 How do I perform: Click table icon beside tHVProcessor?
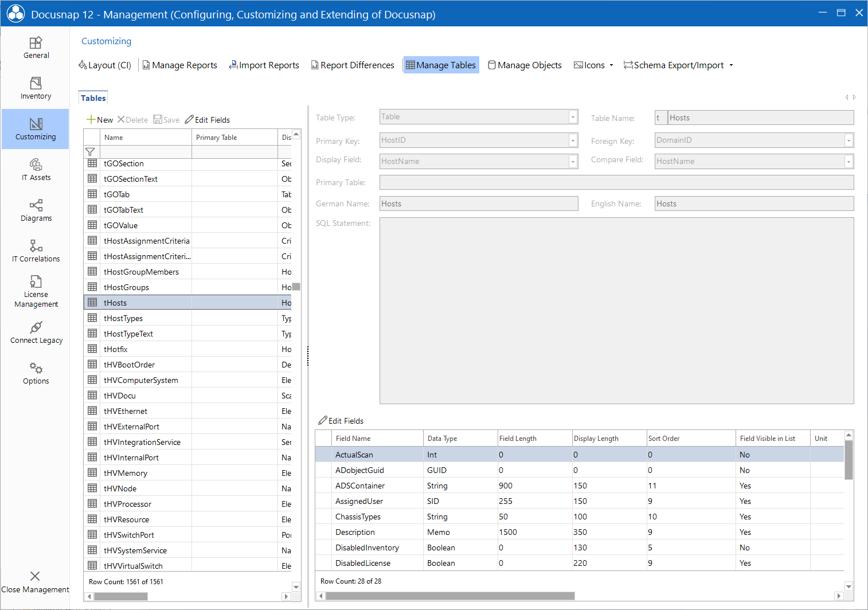[92, 504]
